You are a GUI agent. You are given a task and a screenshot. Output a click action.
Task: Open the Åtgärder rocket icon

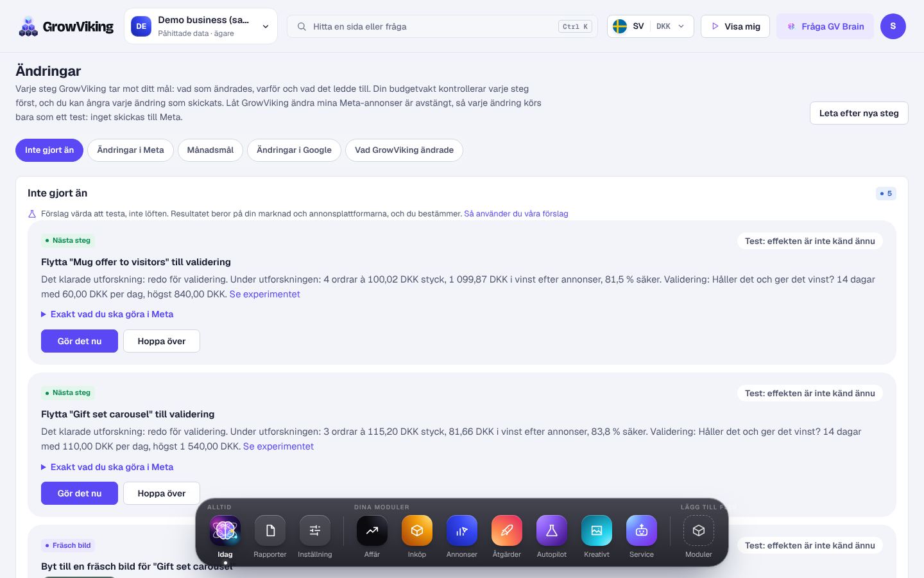coord(507,531)
